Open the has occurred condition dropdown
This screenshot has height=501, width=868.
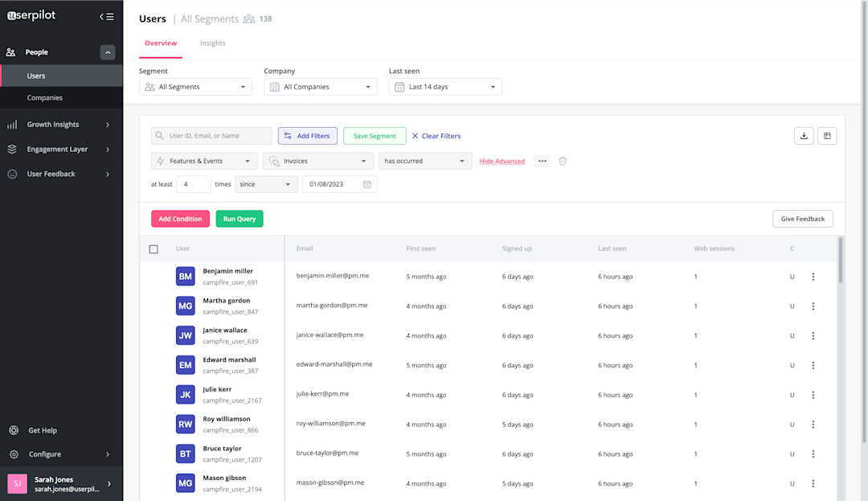(425, 161)
